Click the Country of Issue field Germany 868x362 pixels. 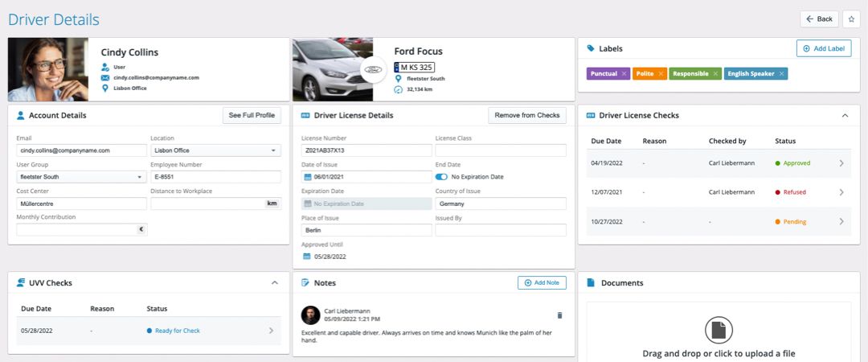click(501, 204)
